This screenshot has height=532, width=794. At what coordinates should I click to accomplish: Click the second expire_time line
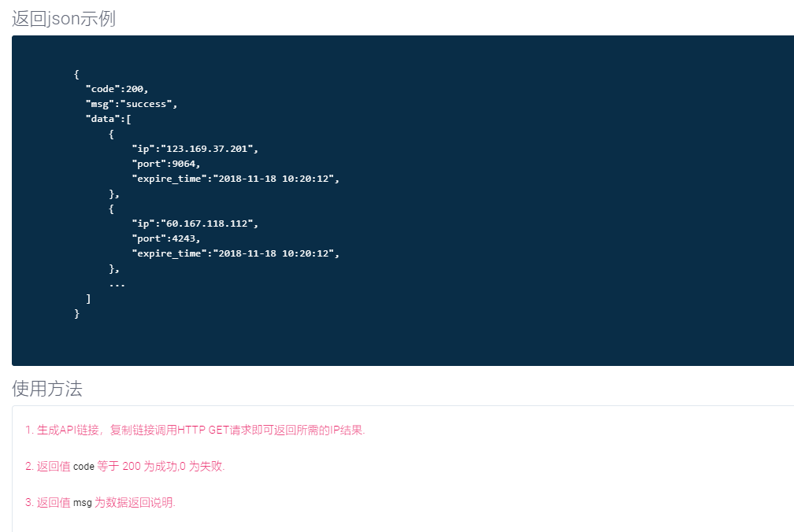[x=236, y=253]
